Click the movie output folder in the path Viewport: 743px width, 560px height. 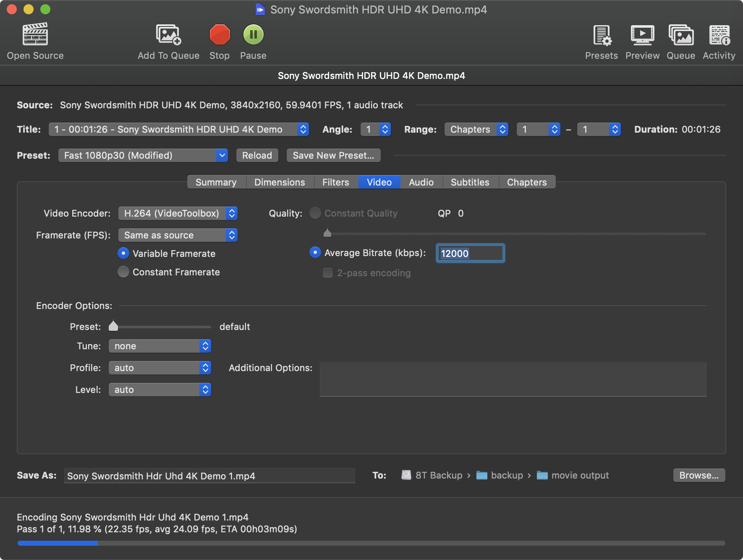573,475
